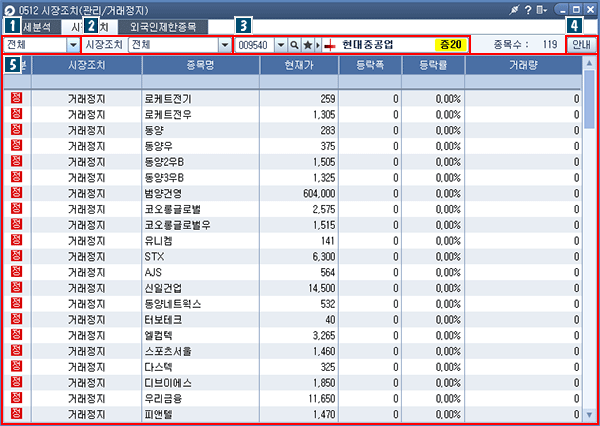Click the red 정 icon for 로케트전우

(x=16, y=114)
